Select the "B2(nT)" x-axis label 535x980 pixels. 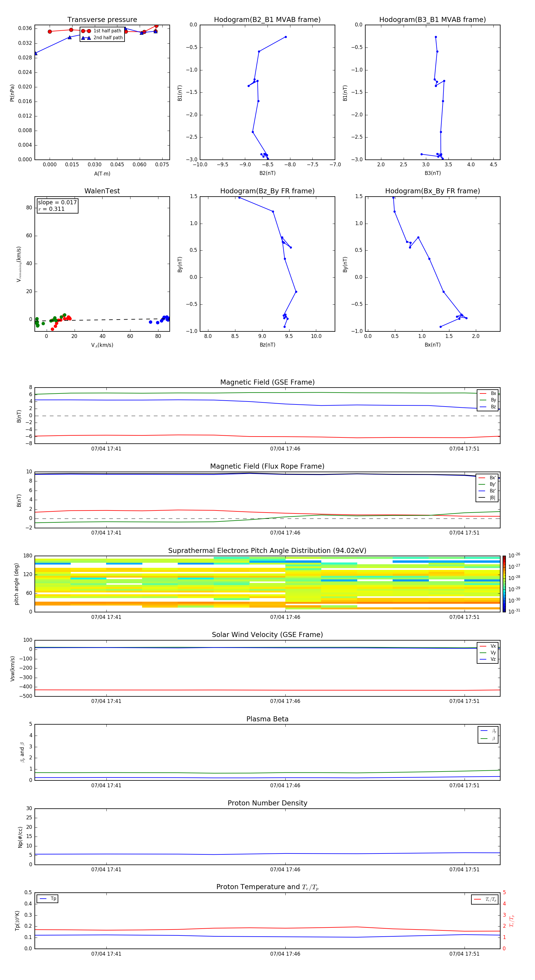pyautogui.click(x=267, y=173)
